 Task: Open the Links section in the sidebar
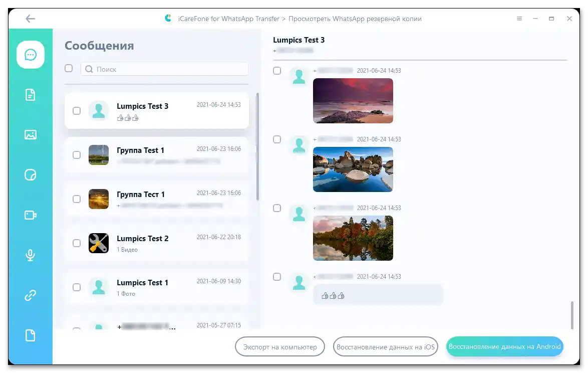point(31,295)
